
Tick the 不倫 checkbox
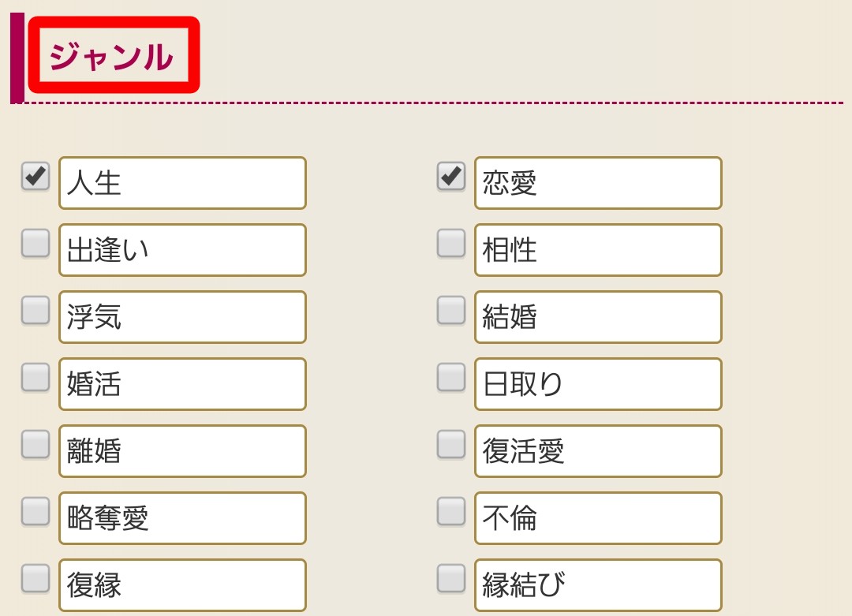[451, 512]
